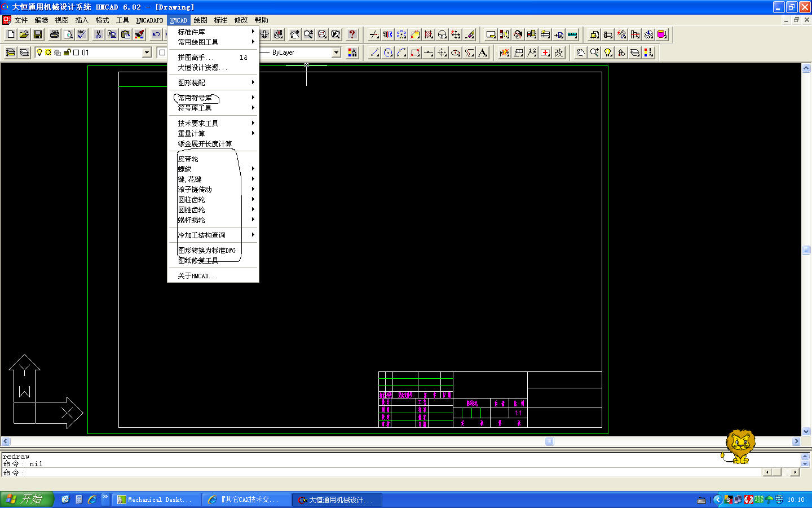The height and width of the screenshot is (508, 812).
Task: Choose 拼图高手 menu entry
Action: tap(213, 58)
